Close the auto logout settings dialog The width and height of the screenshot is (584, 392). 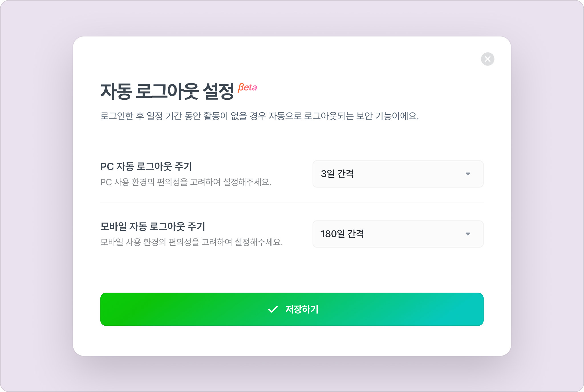tap(488, 59)
